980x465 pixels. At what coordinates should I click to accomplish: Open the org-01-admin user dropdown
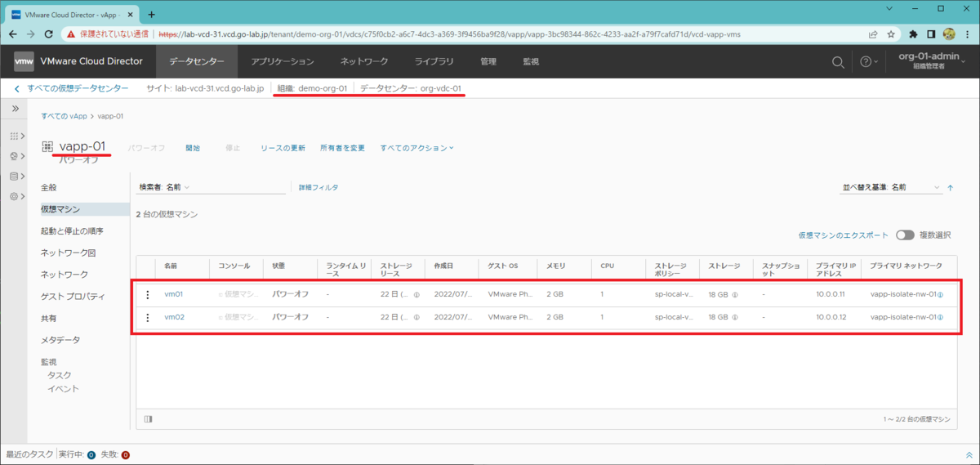[932, 61]
